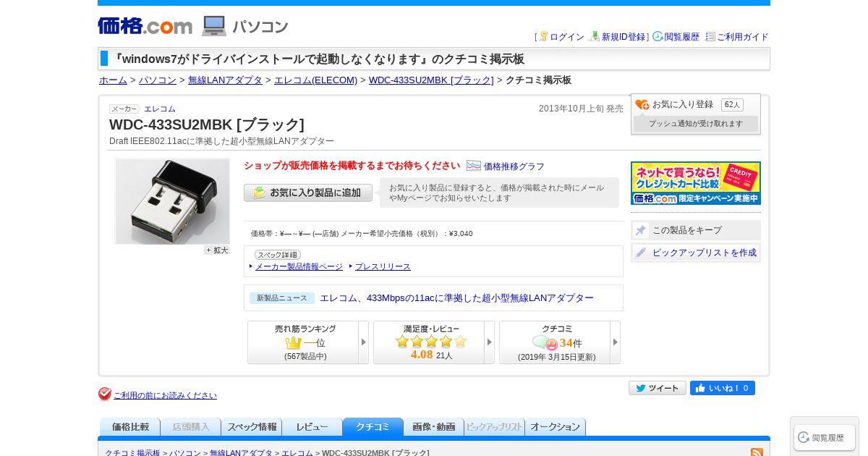Image resolution: width=868 pixels, height=456 pixels.
Task: Click the 4.08 rating score
Action: click(x=422, y=355)
